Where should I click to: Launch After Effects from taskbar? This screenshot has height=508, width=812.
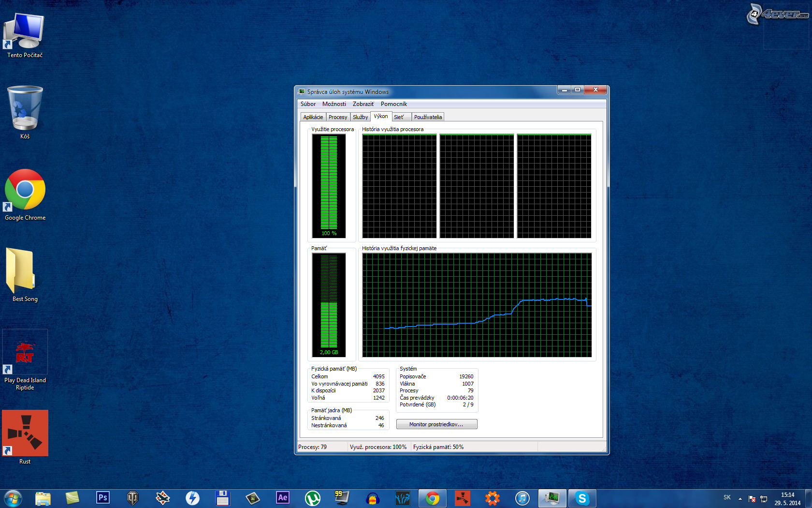click(x=283, y=498)
